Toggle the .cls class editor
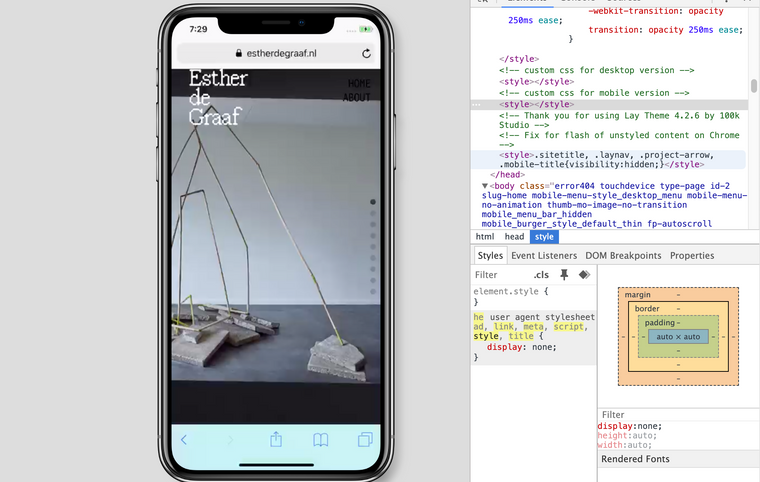This screenshot has width=760, height=482. pos(541,275)
